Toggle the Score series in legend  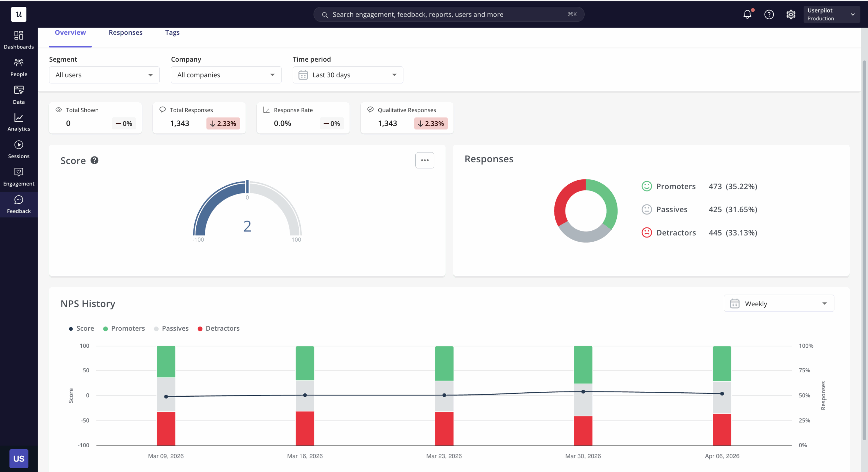pyautogui.click(x=81, y=328)
